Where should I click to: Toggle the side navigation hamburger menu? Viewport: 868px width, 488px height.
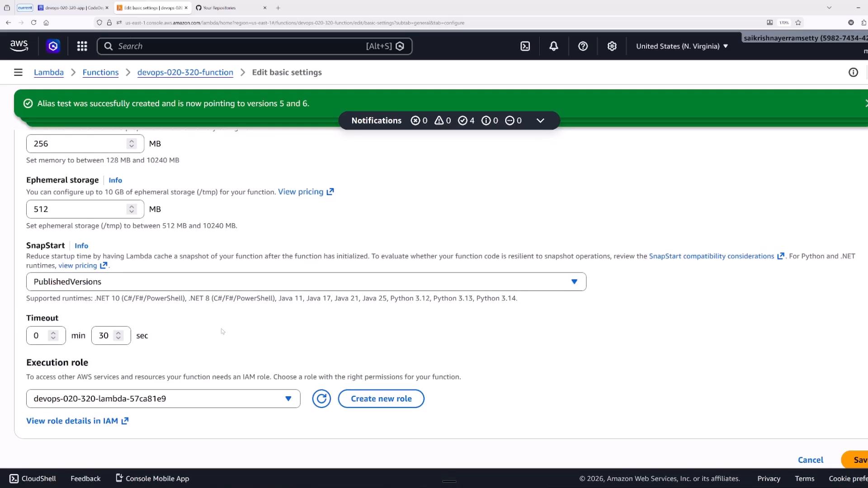(18, 72)
